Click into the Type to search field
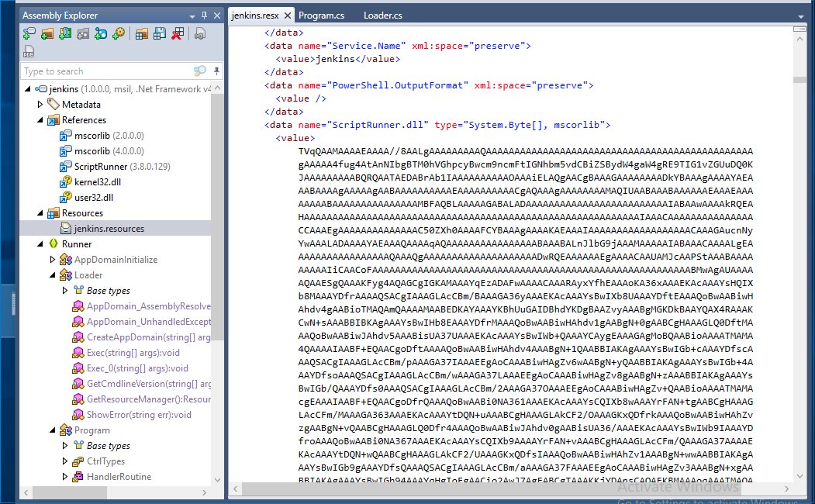 click(106, 71)
